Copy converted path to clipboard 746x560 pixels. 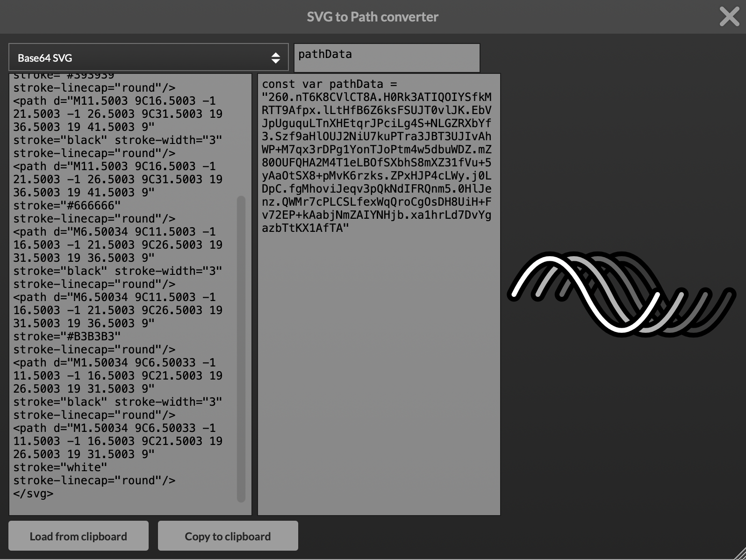click(x=228, y=536)
